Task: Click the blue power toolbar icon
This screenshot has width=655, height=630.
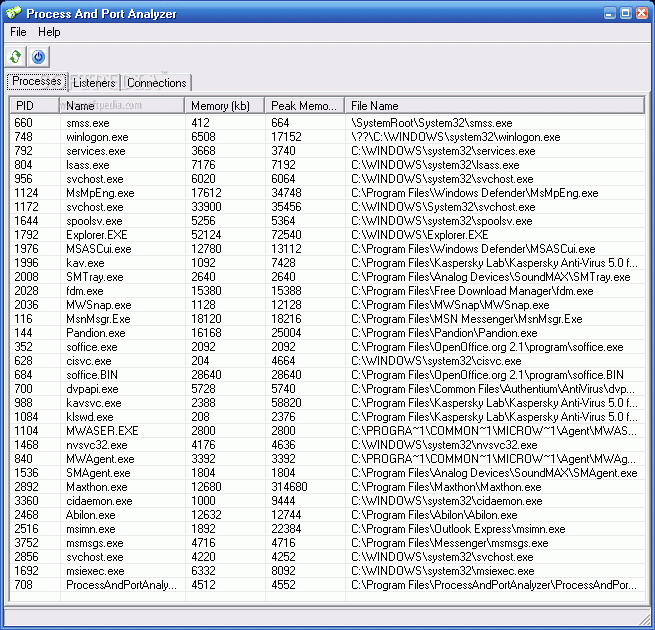Action: tap(38, 57)
